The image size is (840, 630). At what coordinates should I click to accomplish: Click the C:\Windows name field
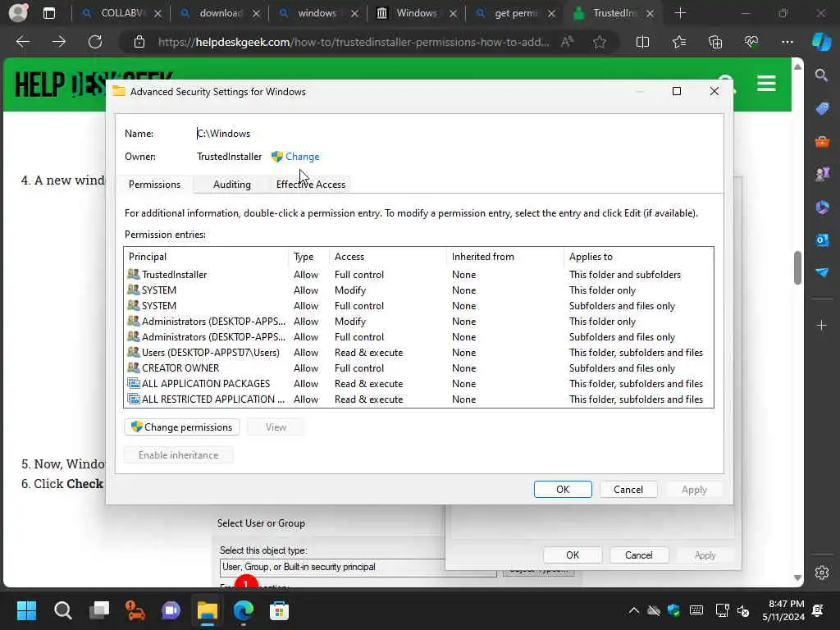tap(223, 134)
